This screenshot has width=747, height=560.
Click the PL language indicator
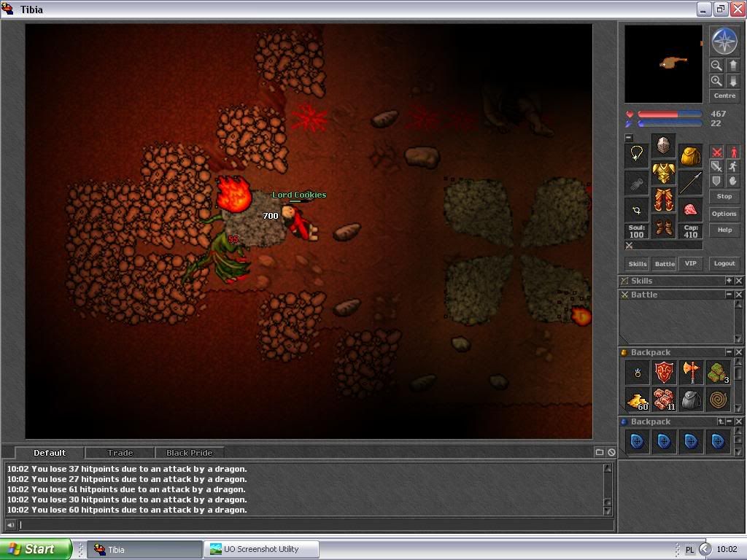point(689,550)
